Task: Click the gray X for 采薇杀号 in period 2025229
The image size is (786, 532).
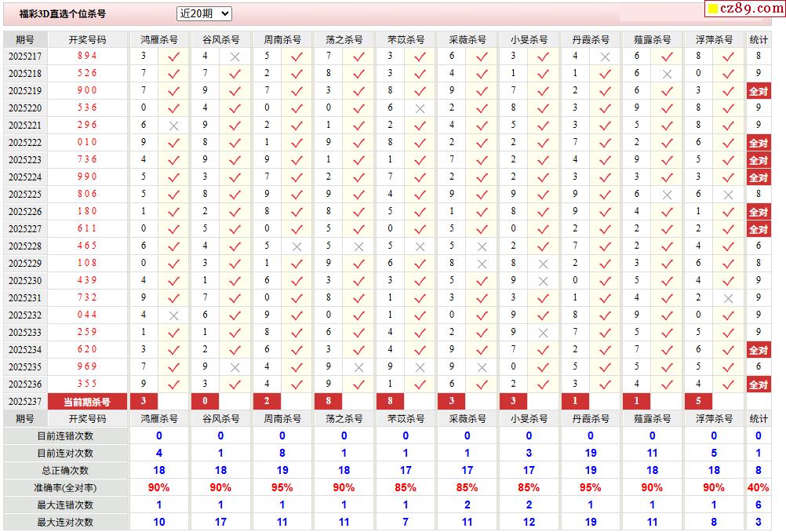Action: (x=482, y=264)
